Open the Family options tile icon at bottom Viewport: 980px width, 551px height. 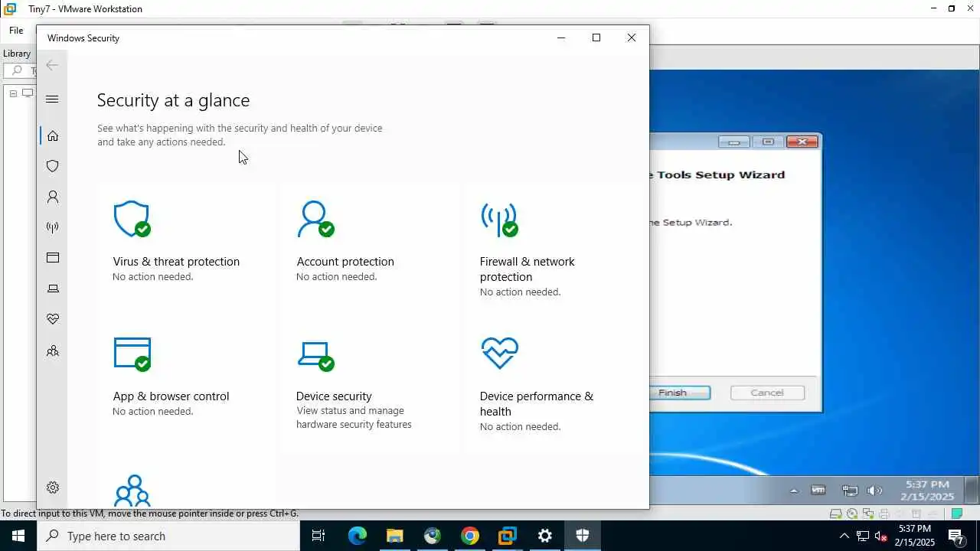pyautogui.click(x=132, y=491)
